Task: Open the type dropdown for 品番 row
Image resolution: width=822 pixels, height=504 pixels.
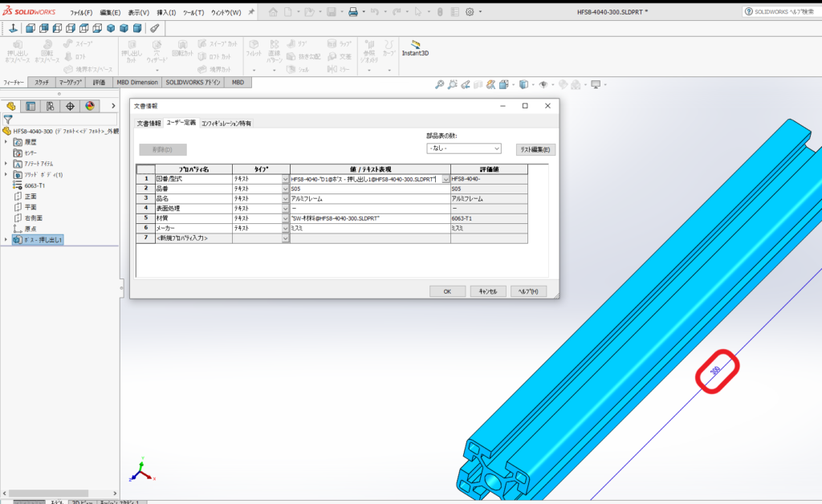Action: [285, 189]
